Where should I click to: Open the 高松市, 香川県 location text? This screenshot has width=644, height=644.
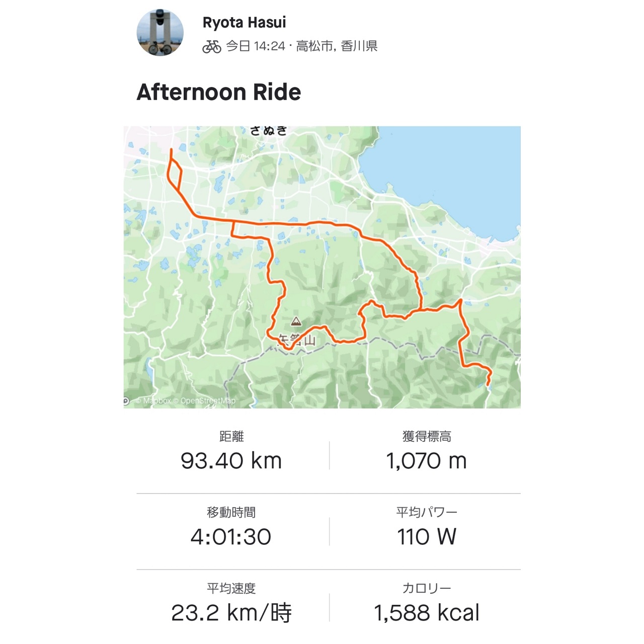pos(337,46)
